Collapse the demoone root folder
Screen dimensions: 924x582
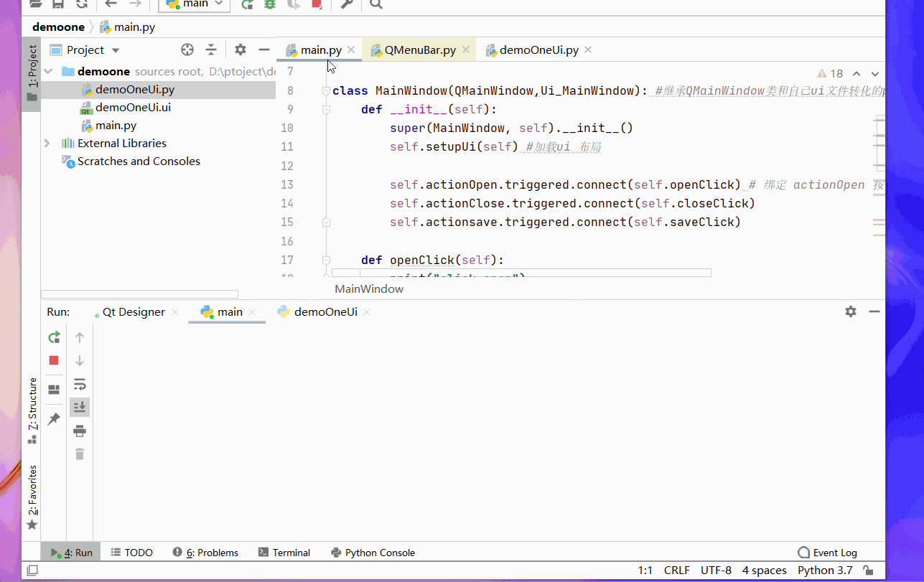coord(49,72)
